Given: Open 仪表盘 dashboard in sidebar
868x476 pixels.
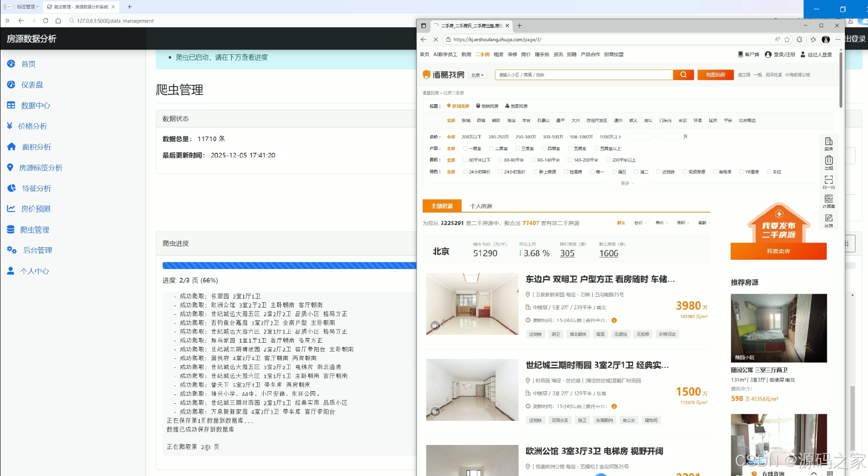Looking at the screenshot, I should pos(25,85).
